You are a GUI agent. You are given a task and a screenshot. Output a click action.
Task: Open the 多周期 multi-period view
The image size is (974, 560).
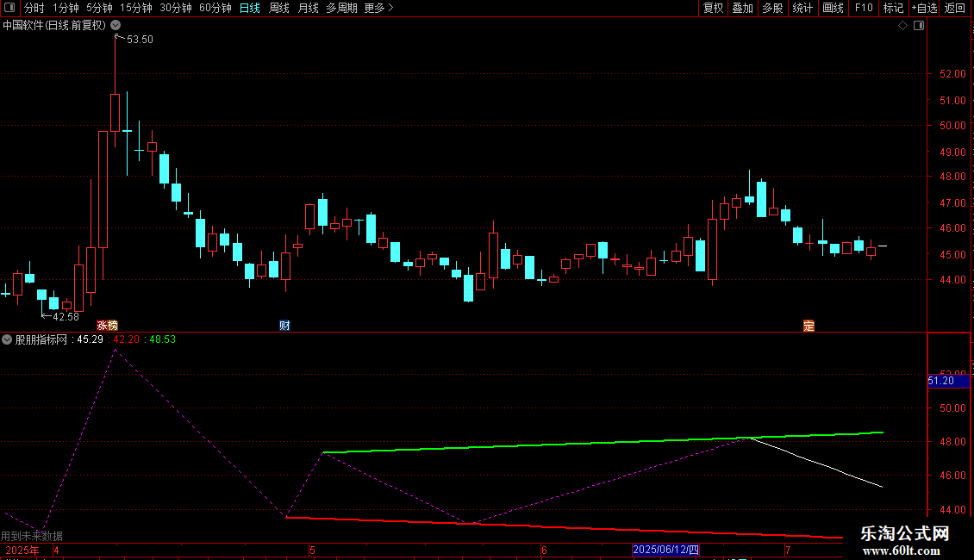341,8
